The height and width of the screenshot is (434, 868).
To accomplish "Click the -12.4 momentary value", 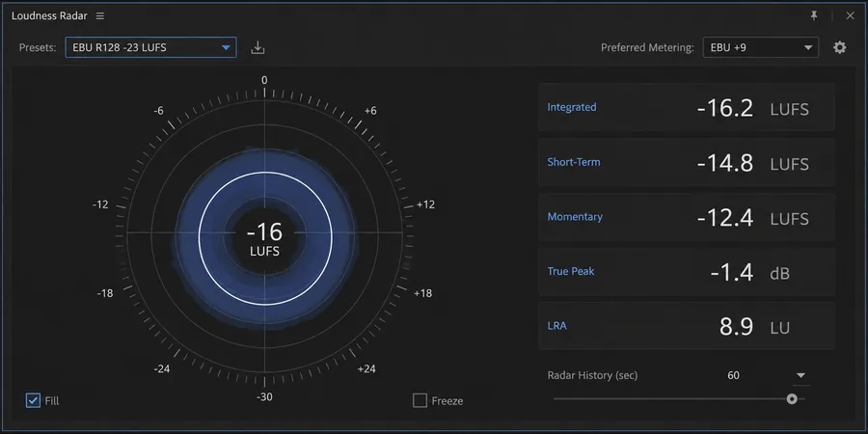I will (725, 218).
